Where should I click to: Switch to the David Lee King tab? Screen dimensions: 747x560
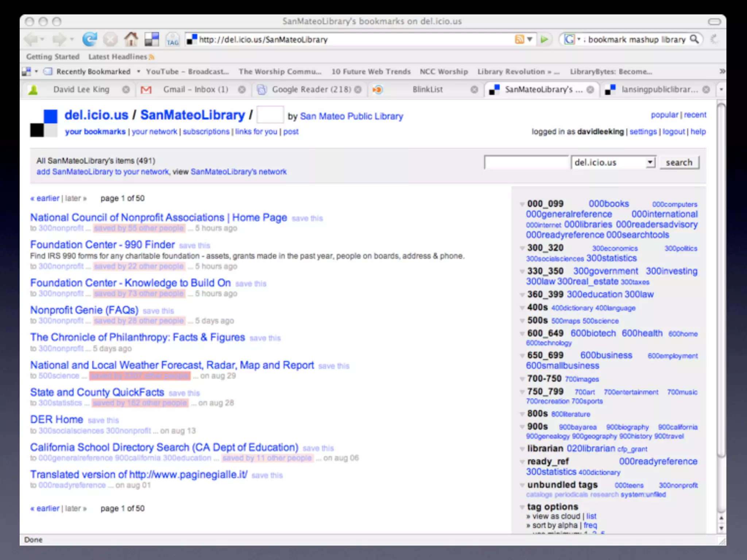click(81, 90)
